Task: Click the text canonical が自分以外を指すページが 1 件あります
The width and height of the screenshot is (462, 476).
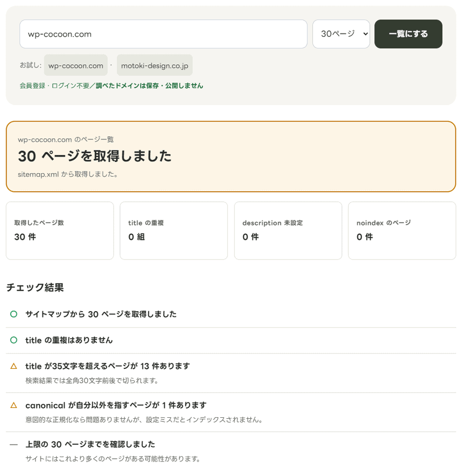Action: (116, 405)
